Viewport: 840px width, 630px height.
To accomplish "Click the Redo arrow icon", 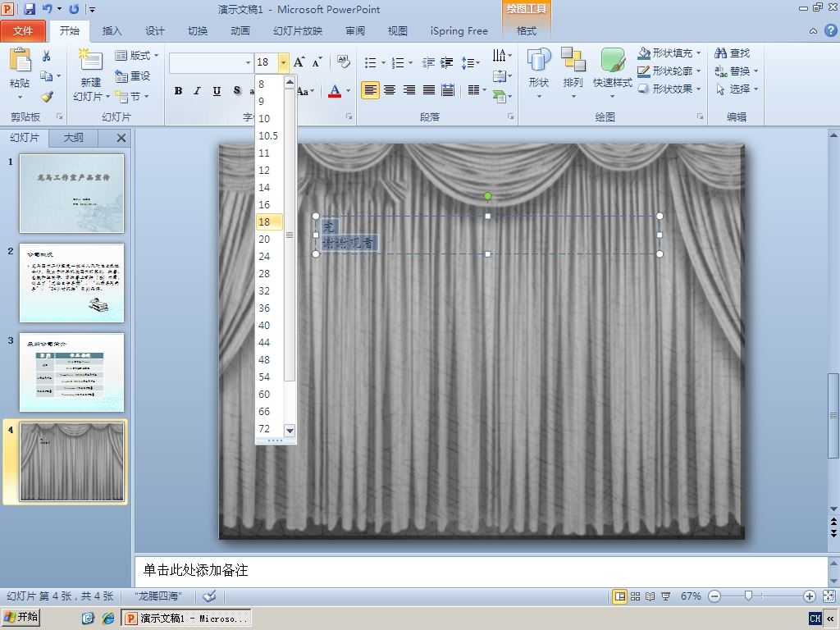I will pos(74,9).
